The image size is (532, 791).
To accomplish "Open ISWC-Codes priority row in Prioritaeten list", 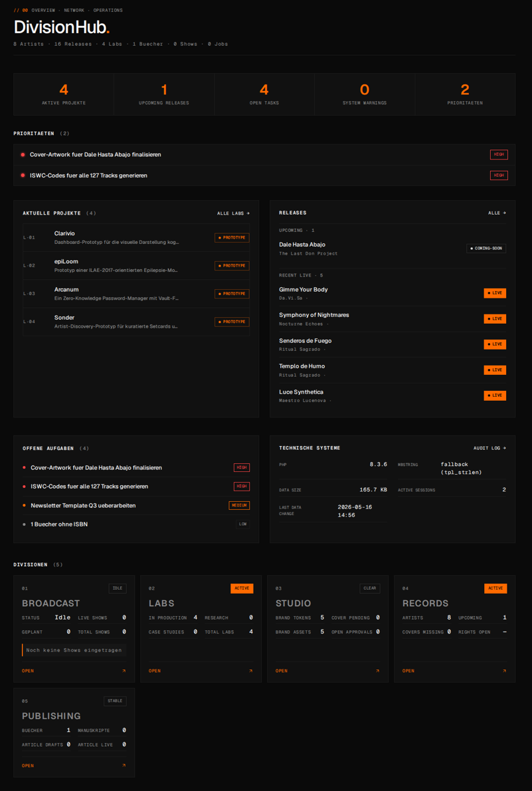I will [x=264, y=175].
